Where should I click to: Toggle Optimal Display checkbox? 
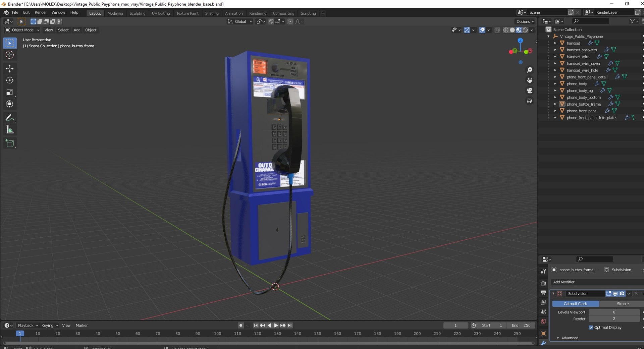(591, 328)
